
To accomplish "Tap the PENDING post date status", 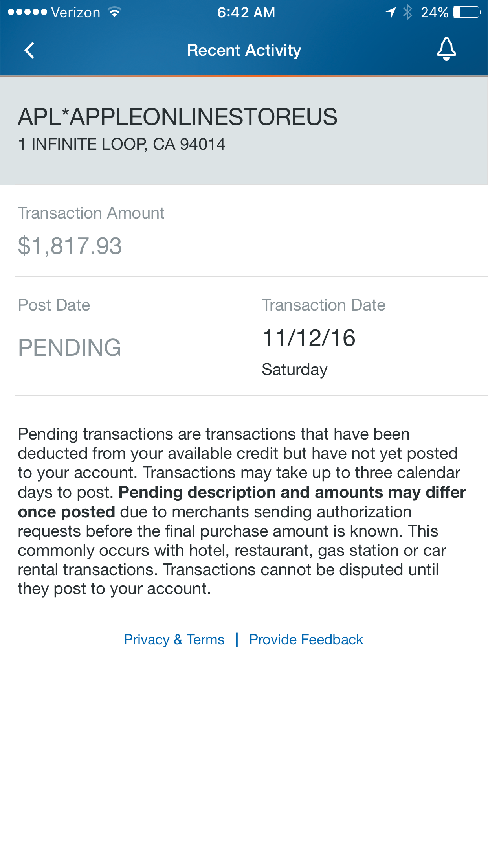I will point(70,348).
